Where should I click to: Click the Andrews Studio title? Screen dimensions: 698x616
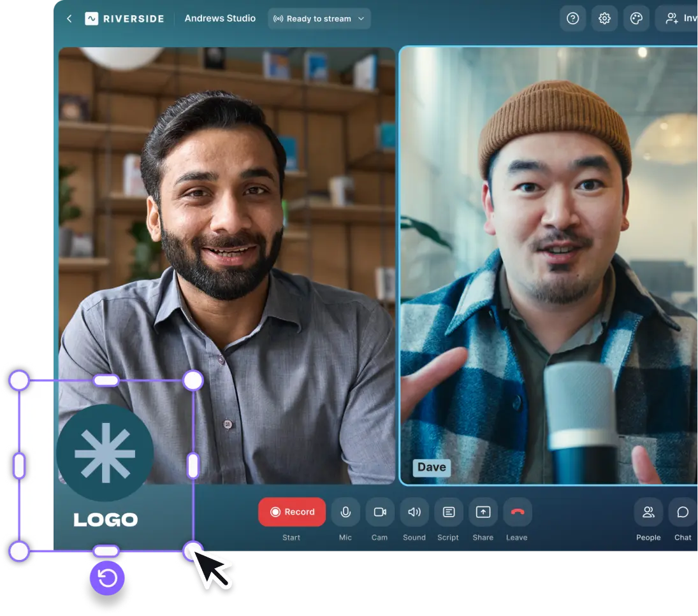[220, 18]
